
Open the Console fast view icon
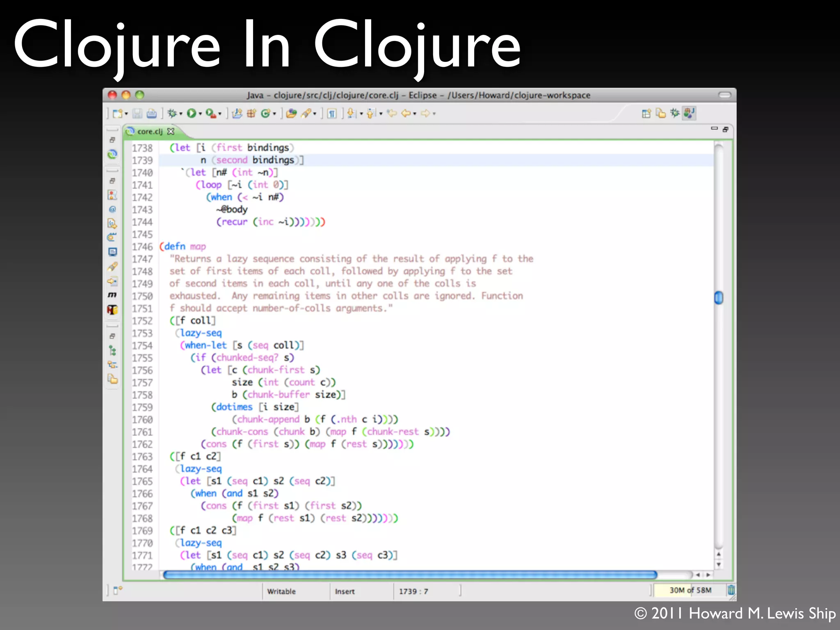[x=112, y=252]
